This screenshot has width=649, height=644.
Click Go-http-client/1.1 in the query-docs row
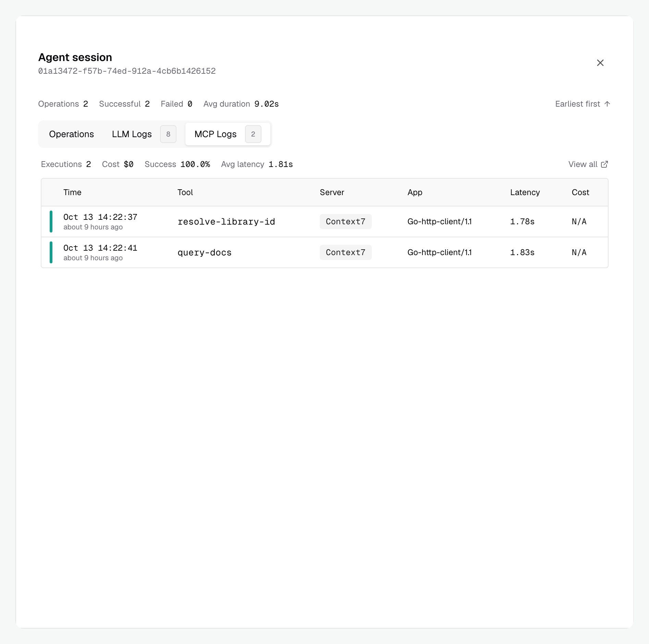[440, 252]
